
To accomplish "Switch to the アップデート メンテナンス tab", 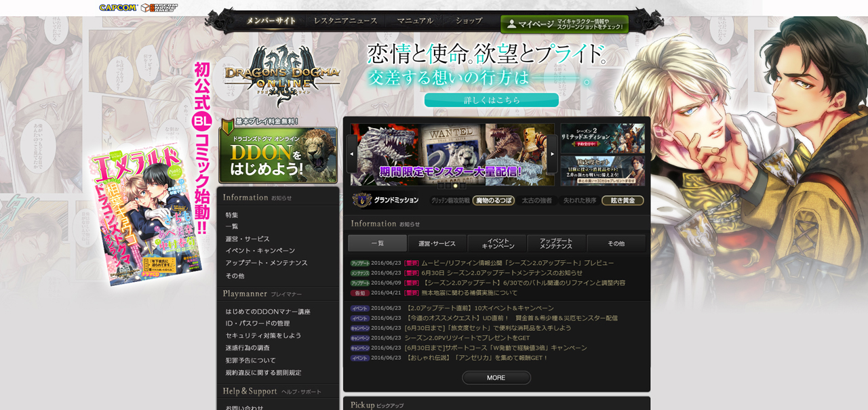I will [556, 243].
